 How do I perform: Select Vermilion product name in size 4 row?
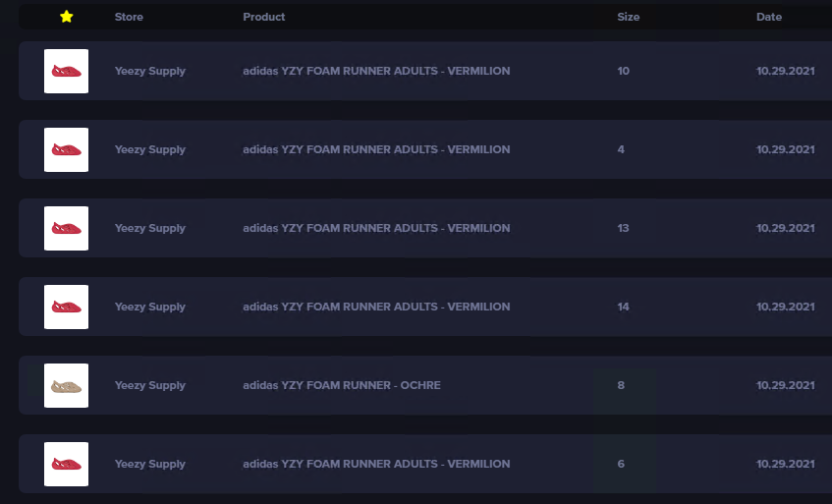[376, 149]
